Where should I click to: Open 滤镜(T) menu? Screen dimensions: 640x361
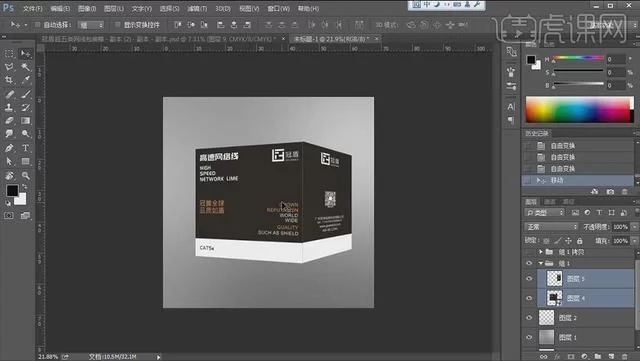(x=197, y=8)
